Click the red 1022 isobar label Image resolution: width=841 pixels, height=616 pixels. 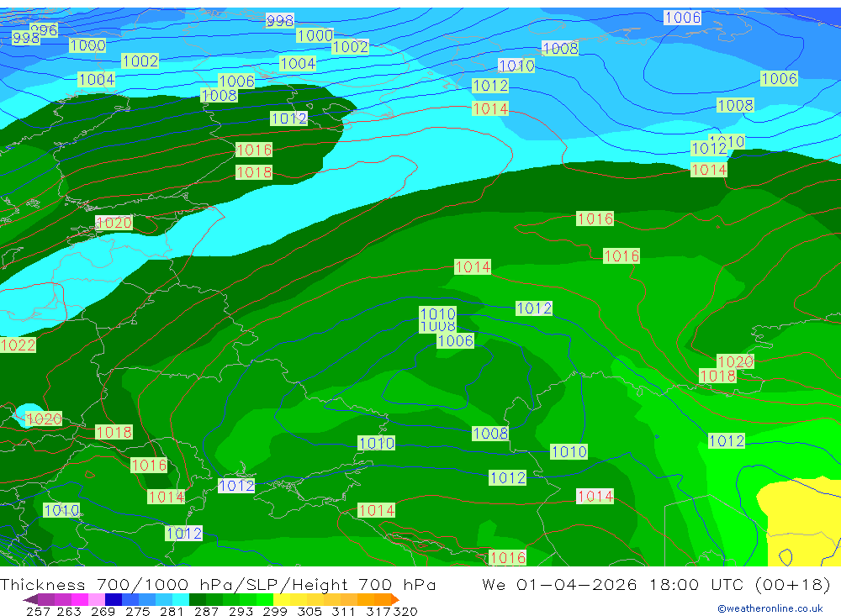19,345
